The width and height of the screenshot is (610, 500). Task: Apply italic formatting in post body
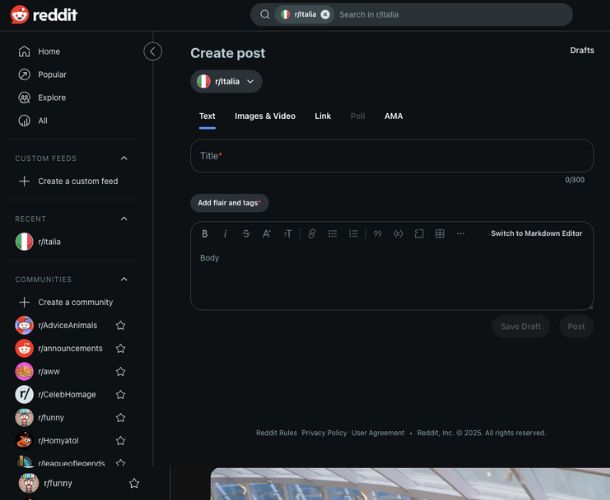point(225,234)
